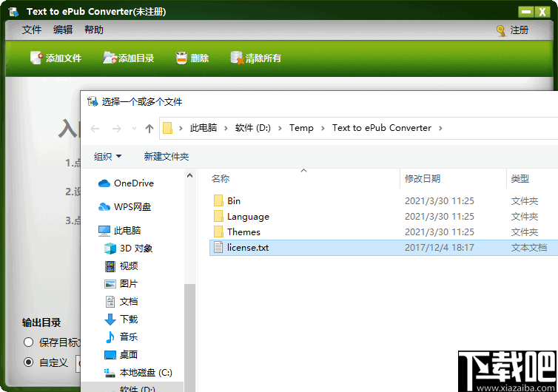Expand chevron after Text to ePub Converter

point(440,128)
